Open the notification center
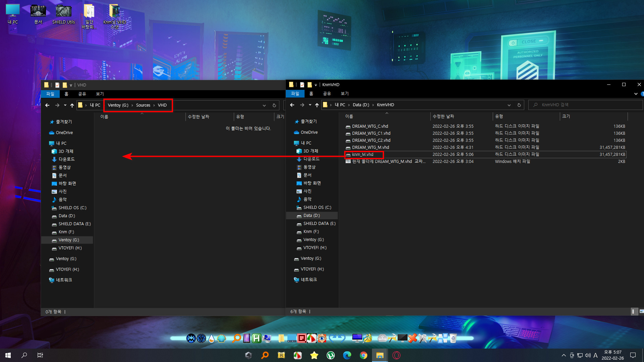 (633, 355)
